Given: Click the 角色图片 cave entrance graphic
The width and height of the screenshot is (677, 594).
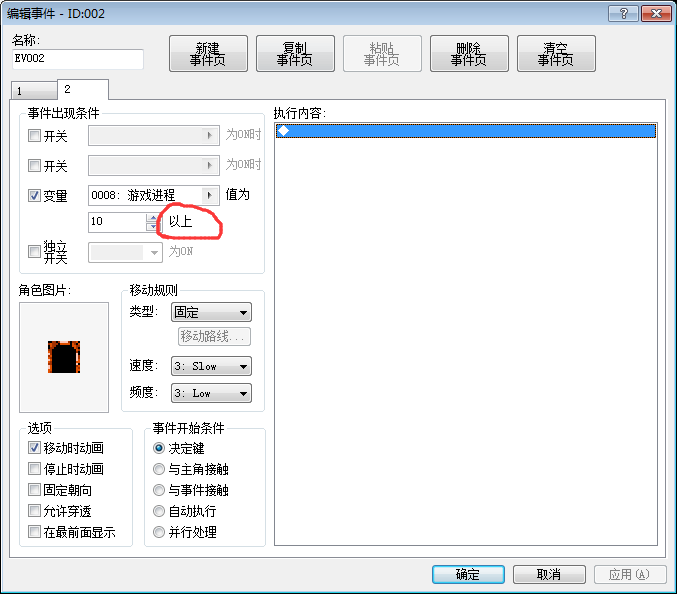Looking at the screenshot, I should coord(64,357).
